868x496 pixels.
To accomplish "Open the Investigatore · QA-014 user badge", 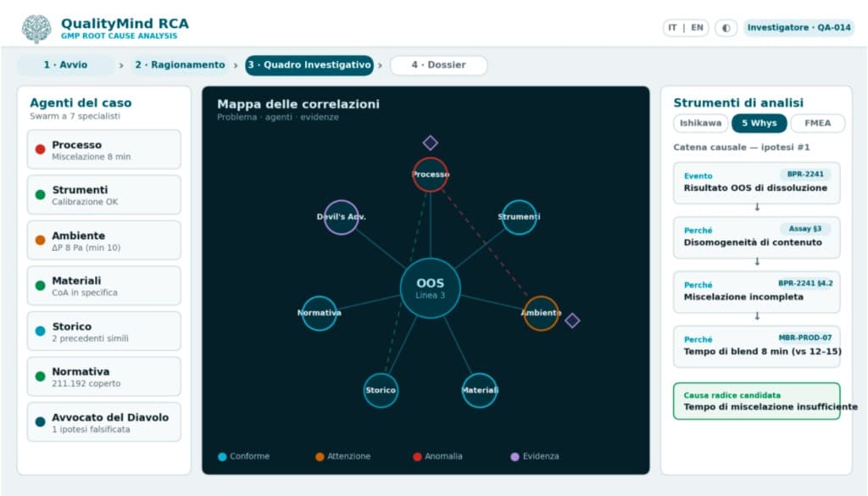I will pyautogui.click(x=798, y=28).
